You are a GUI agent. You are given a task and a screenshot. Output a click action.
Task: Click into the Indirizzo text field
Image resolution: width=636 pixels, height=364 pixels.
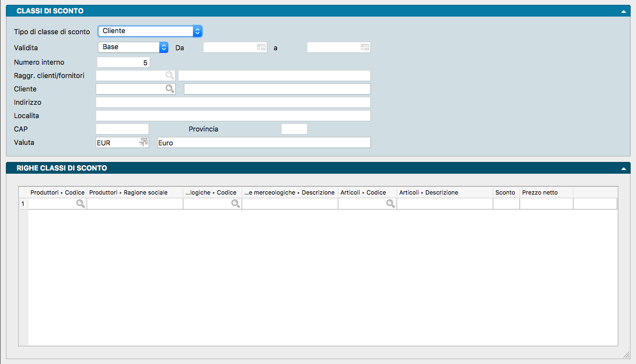pos(232,102)
